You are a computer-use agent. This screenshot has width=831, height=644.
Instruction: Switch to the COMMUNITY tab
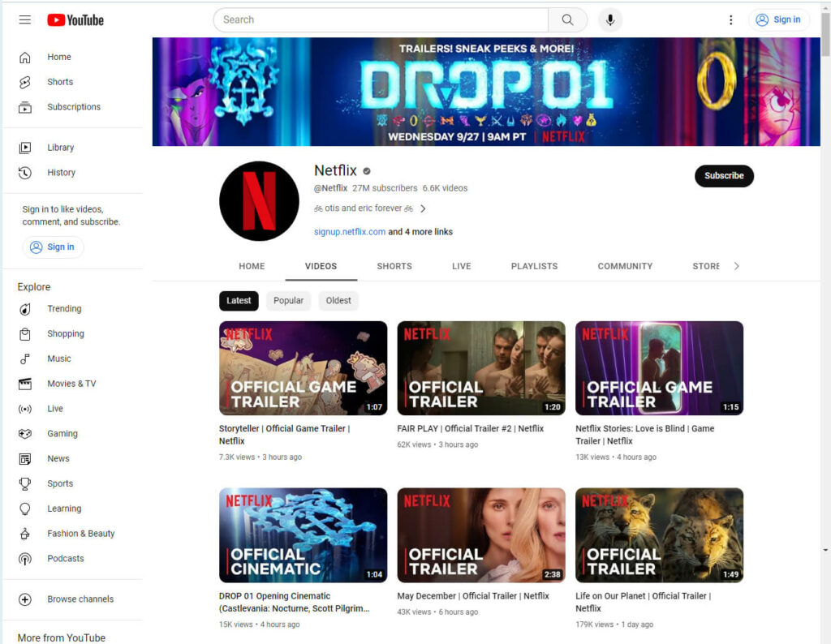click(625, 266)
